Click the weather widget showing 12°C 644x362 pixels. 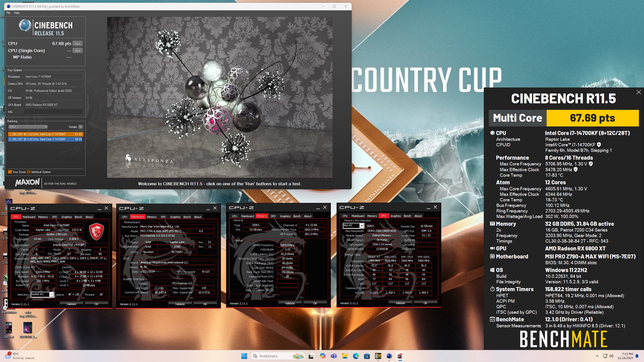(20, 356)
